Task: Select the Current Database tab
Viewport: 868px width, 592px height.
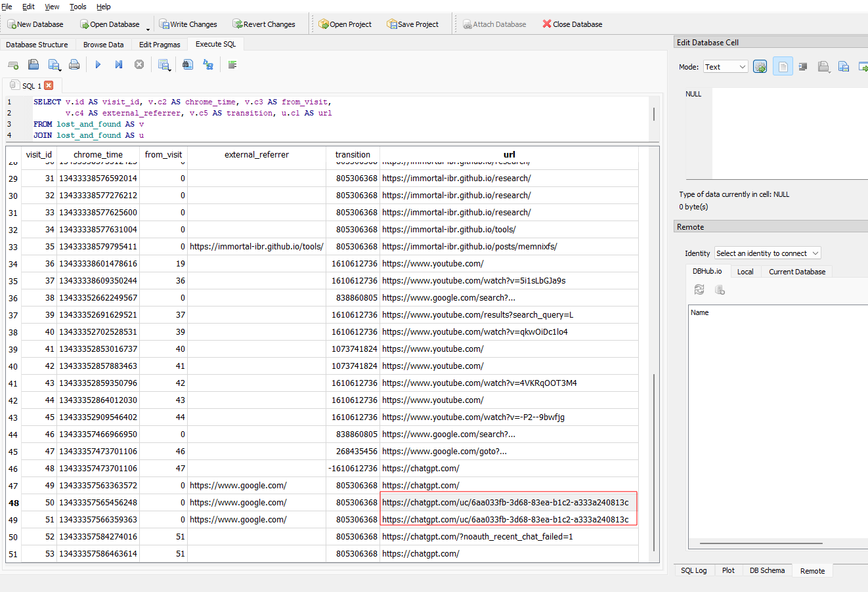Action: [x=797, y=272]
